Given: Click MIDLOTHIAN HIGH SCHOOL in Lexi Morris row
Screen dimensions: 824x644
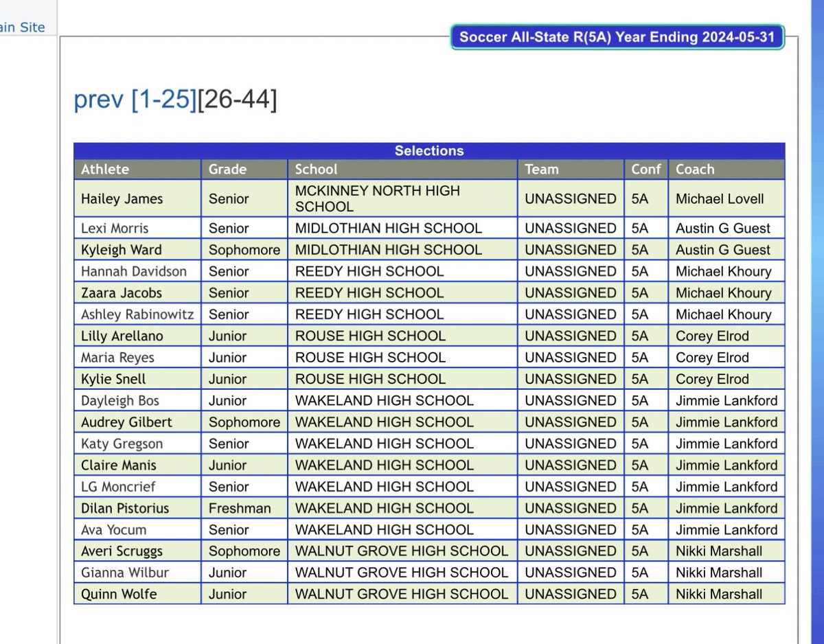Looking at the screenshot, I should click(x=389, y=229).
